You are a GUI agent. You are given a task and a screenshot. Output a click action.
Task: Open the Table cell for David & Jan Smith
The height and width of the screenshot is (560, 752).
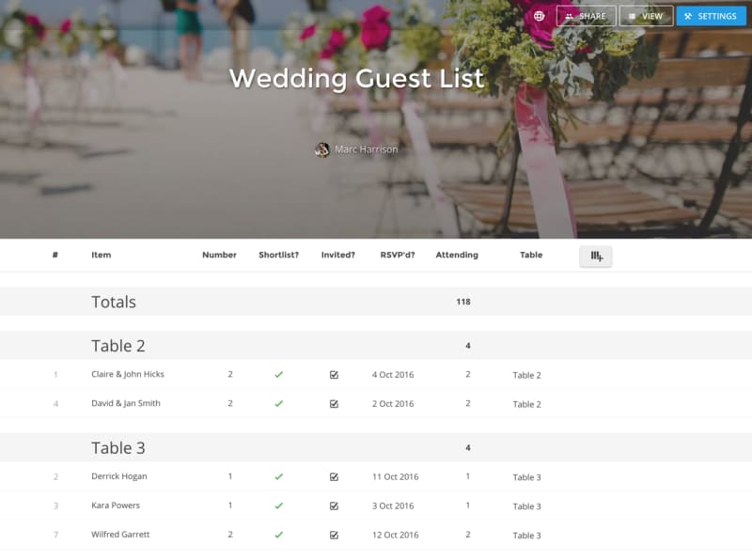point(526,404)
